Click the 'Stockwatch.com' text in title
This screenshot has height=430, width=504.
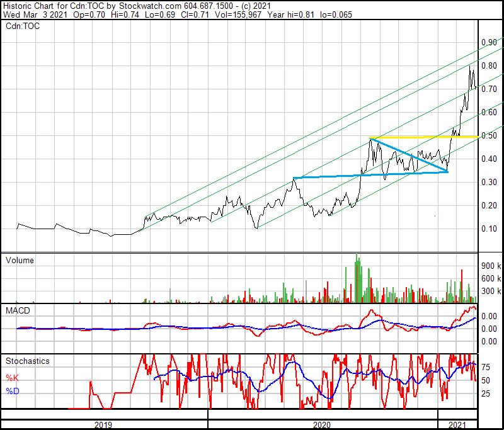coord(150,6)
